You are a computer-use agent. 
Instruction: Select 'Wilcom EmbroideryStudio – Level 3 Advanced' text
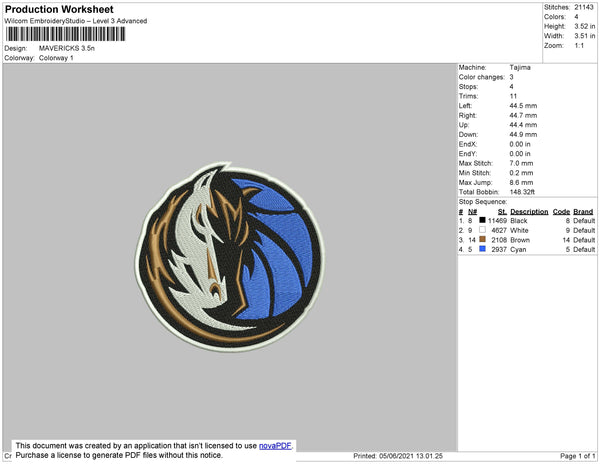[x=76, y=21]
